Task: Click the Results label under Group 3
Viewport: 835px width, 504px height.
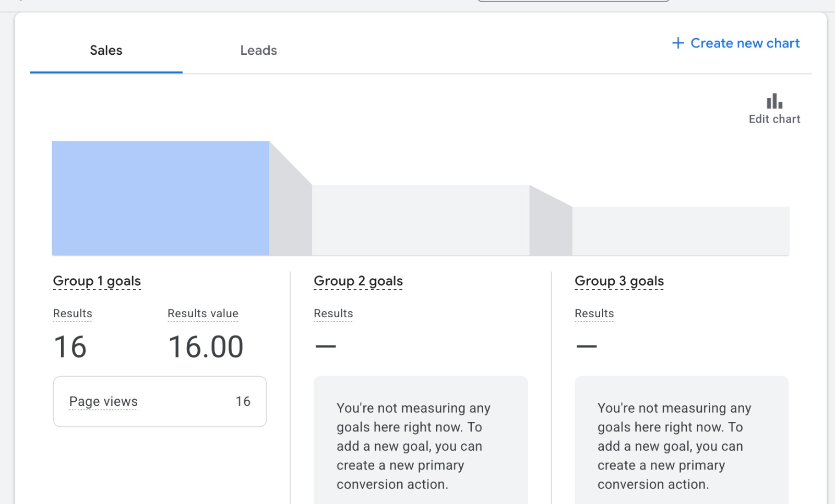Action: click(x=594, y=314)
